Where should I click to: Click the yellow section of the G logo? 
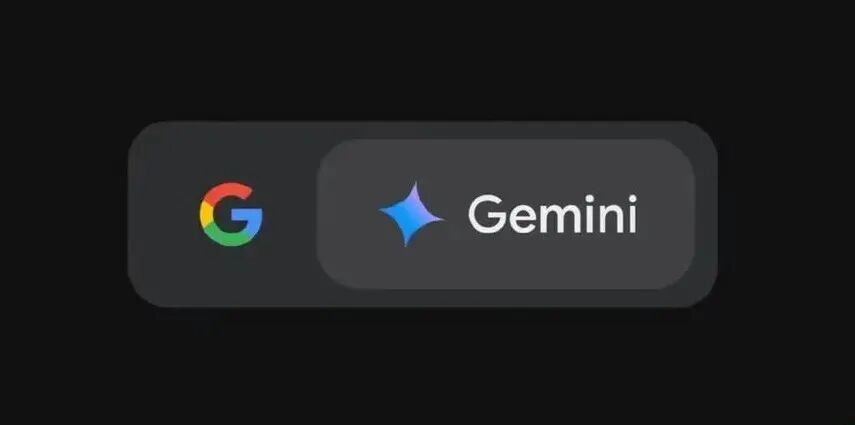click(205, 214)
